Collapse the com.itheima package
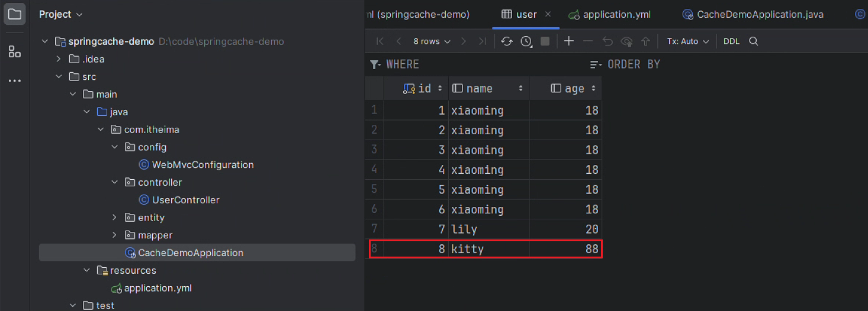868x311 pixels. [x=101, y=129]
